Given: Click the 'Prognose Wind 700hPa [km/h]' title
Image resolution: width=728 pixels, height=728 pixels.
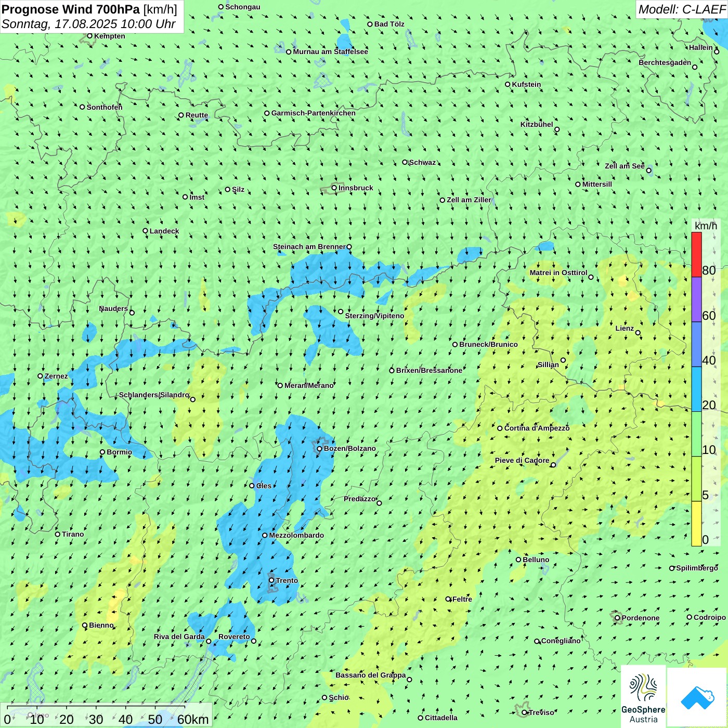Looking at the screenshot, I should [x=89, y=9].
